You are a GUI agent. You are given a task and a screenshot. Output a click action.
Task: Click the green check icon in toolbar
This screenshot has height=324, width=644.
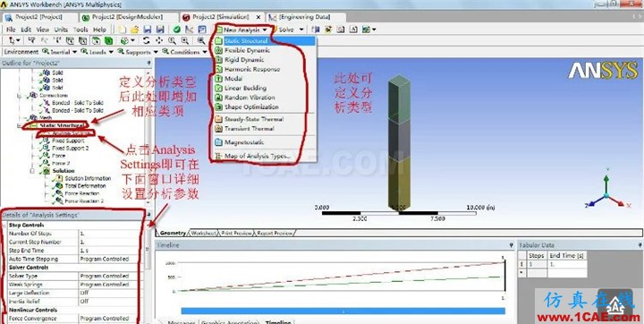pyautogui.click(x=176, y=30)
